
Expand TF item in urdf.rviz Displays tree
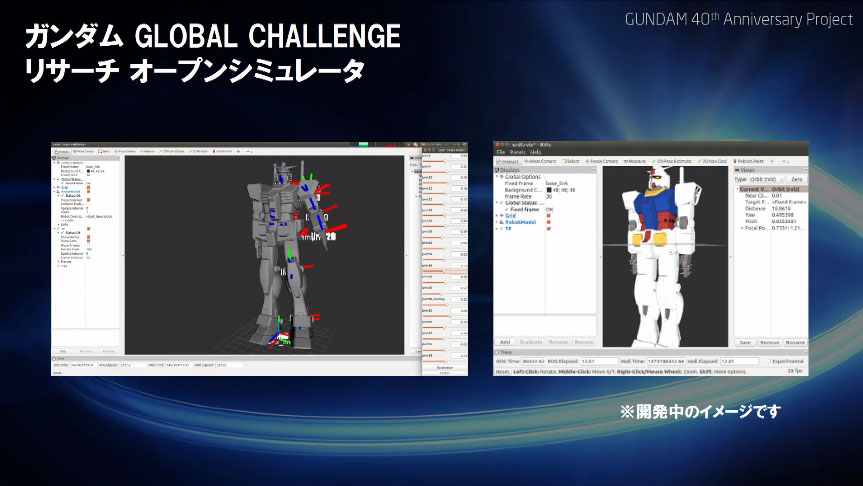[x=496, y=229]
